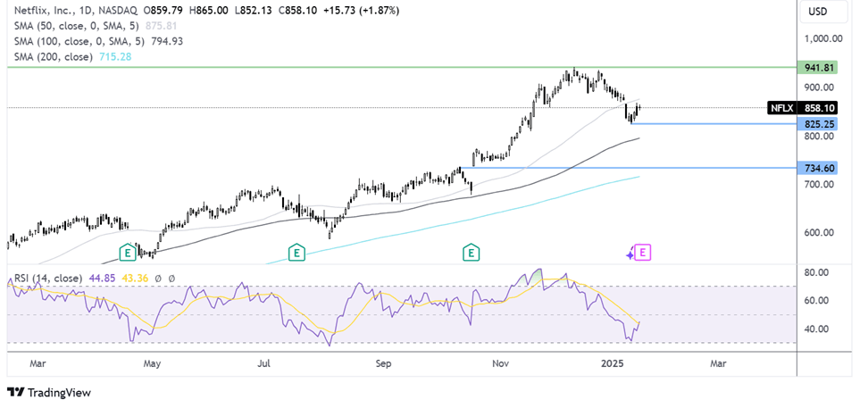Click the October earnings E marker

[x=472, y=253]
